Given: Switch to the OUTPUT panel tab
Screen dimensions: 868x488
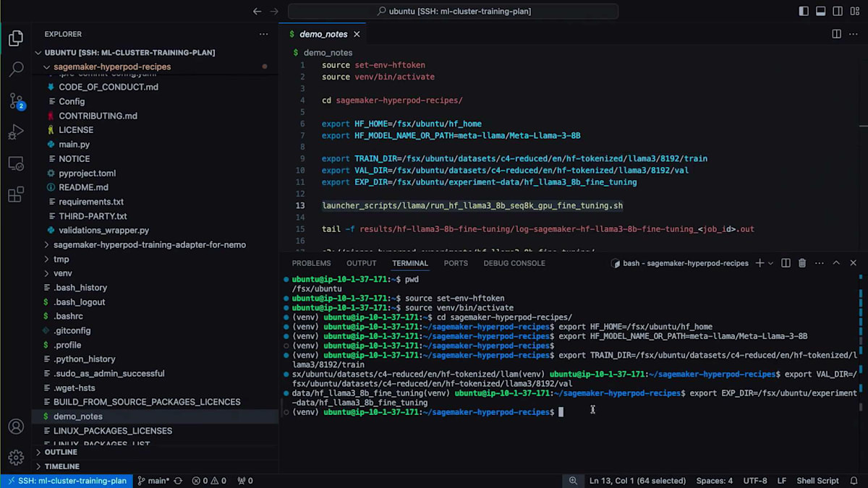Looking at the screenshot, I should click(361, 263).
